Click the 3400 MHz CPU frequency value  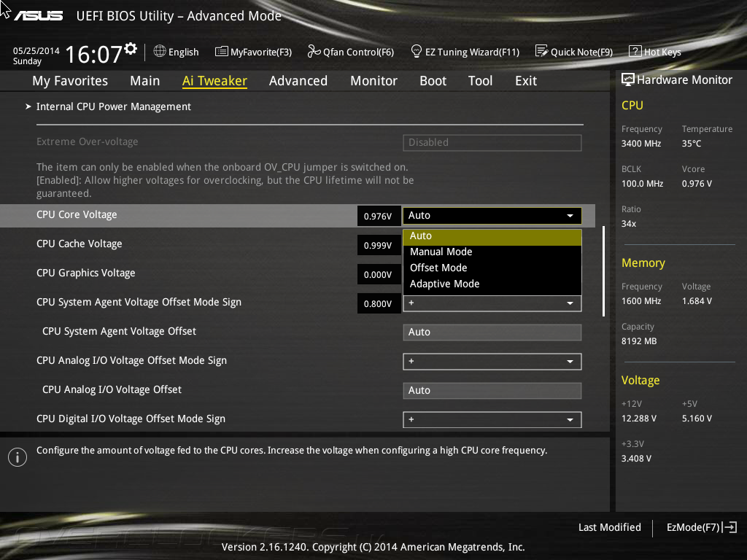(x=641, y=144)
